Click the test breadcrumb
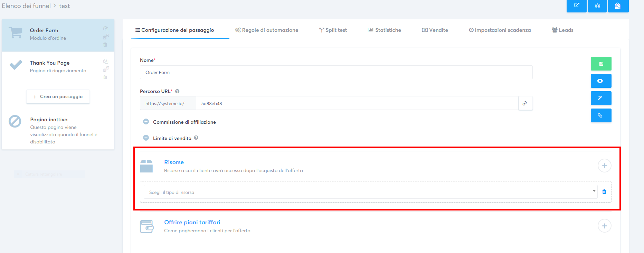 [65, 6]
